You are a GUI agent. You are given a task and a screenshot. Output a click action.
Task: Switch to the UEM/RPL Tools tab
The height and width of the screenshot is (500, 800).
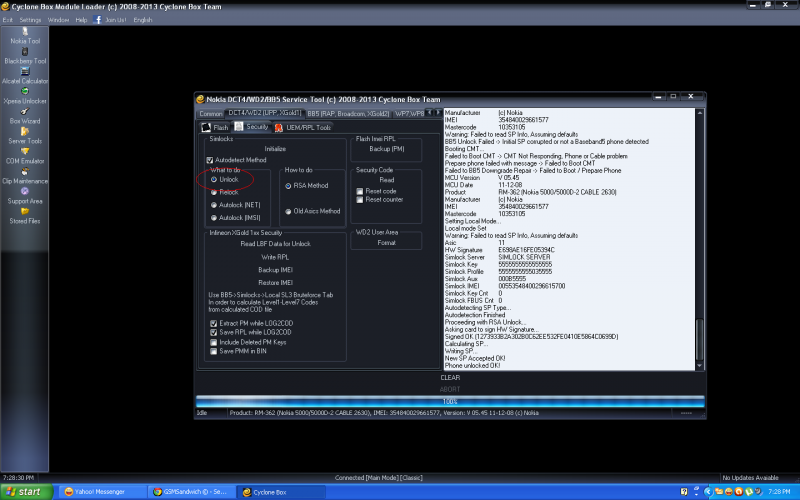(303, 127)
